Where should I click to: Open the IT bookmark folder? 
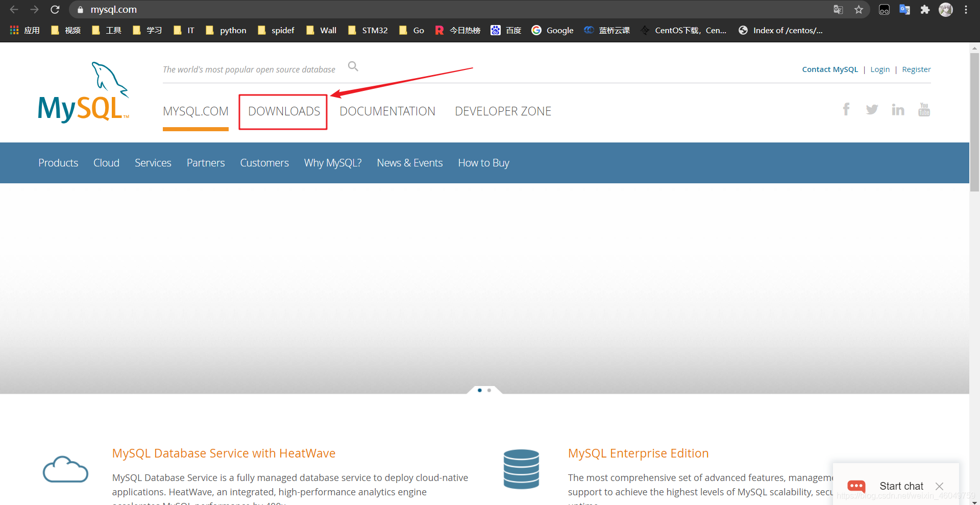(184, 30)
